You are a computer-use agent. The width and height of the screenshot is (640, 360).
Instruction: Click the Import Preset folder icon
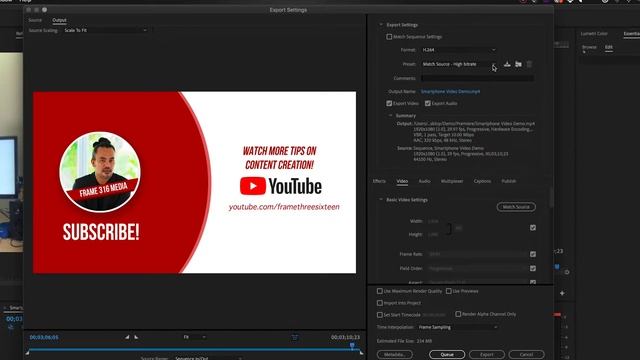(x=518, y=64)
